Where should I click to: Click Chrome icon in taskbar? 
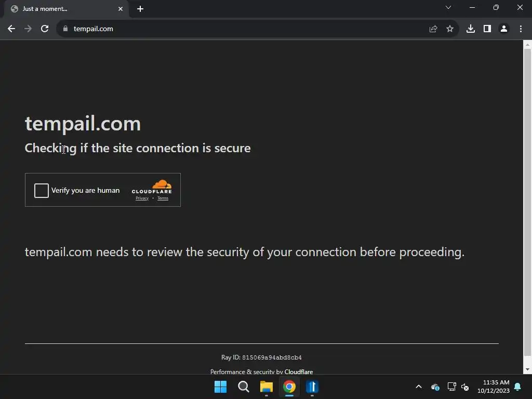pos(289,387)
